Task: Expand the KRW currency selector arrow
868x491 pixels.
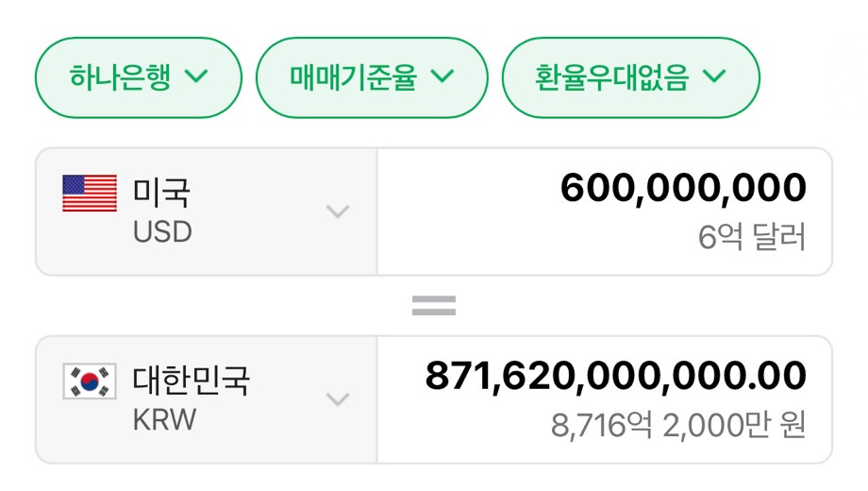Action: [x=338, y=399]
